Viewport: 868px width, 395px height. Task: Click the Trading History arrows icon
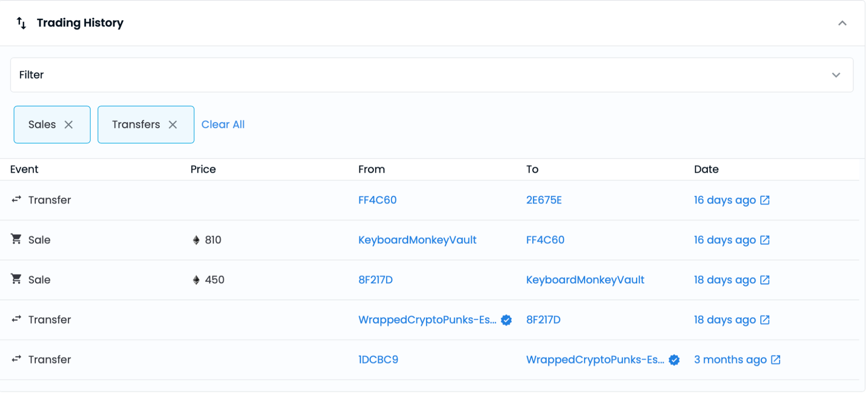(21, 23)
